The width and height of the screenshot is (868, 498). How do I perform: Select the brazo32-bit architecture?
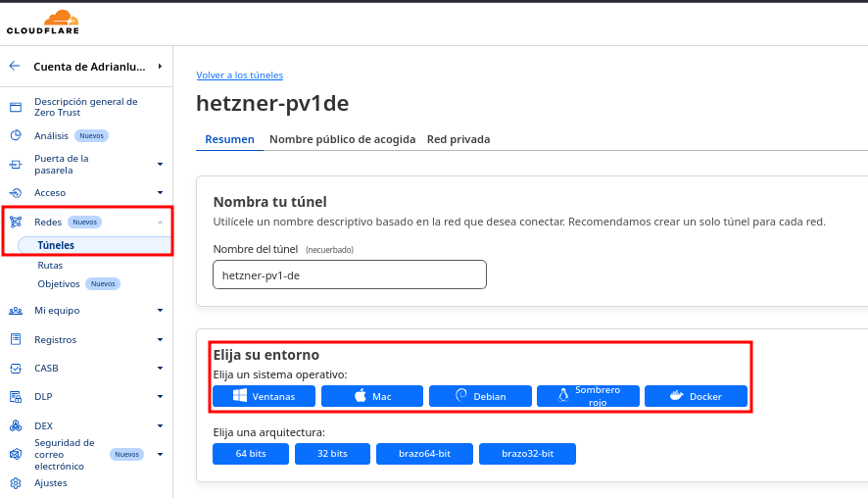[527, 454]
